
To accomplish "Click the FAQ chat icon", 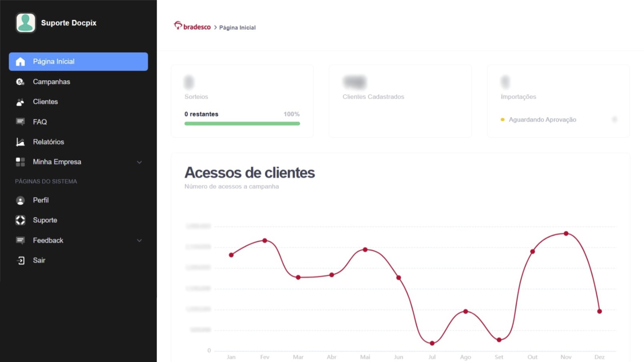I will coord(20,122).
